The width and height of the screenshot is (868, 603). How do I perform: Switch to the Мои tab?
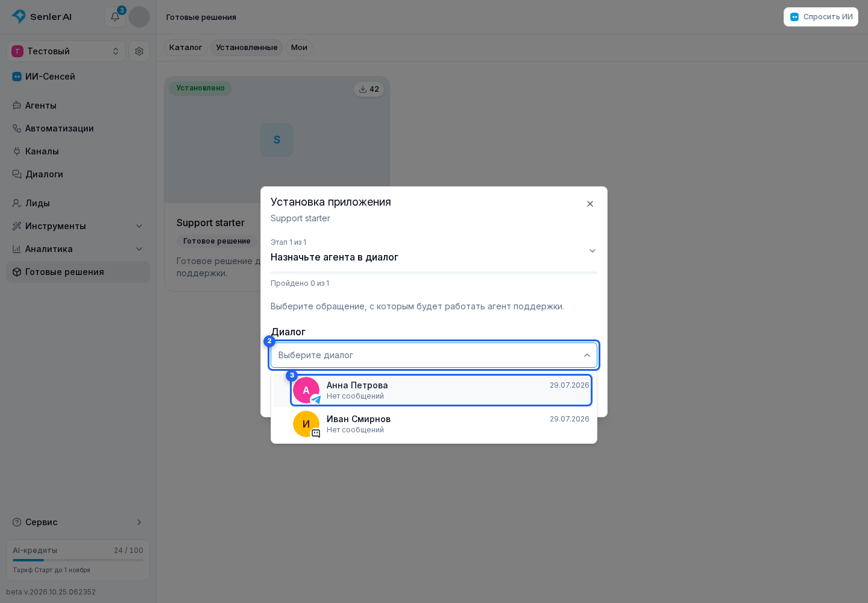[x=299, y=48]
